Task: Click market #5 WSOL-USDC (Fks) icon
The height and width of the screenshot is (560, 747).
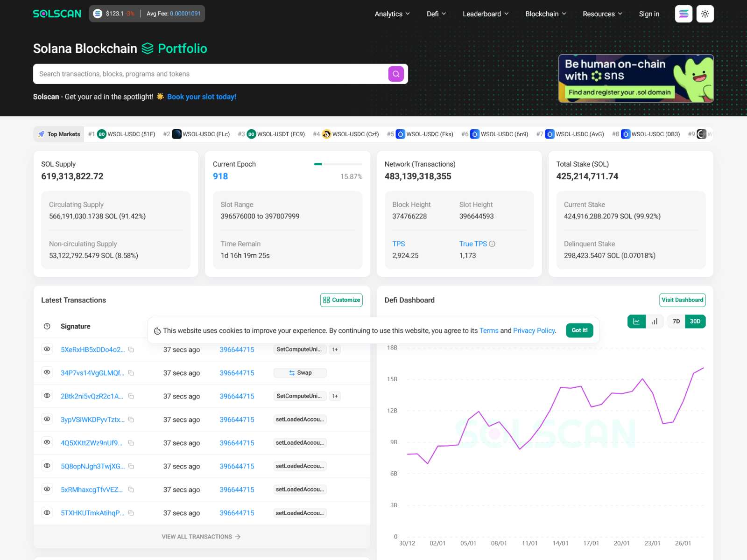Action: tap(401, 134)
